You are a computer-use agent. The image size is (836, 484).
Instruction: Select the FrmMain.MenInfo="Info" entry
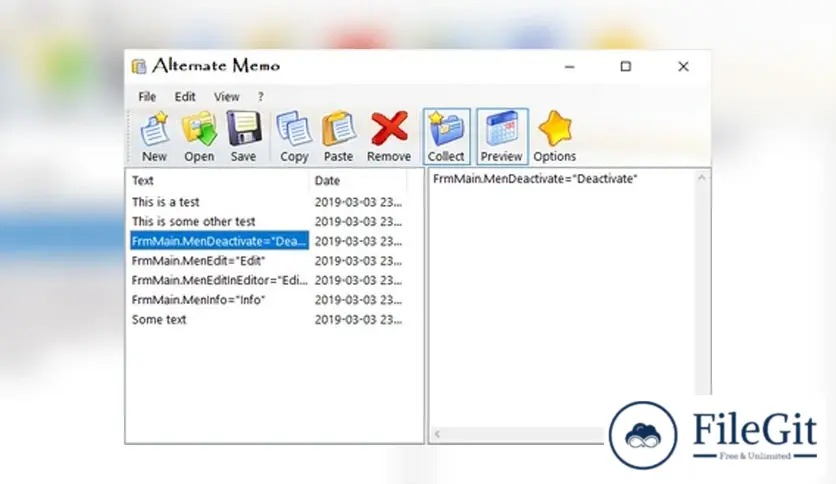[198, 300]
